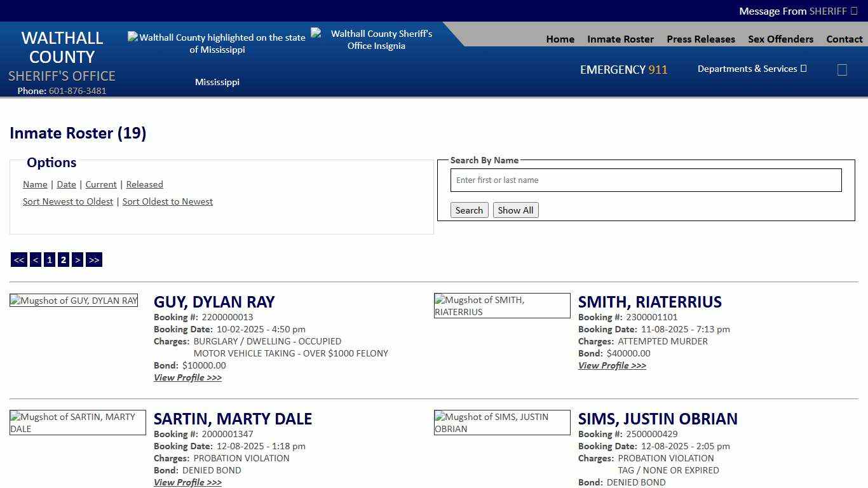Sort roster by Name
This screenshot has height=488, width=868.
35,184
